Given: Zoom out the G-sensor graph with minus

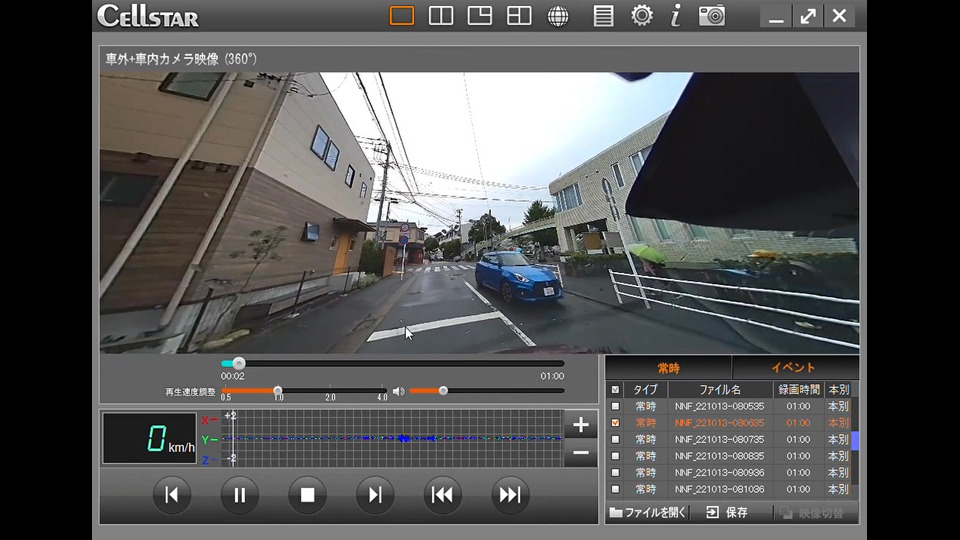Looking at the screenshot, I should click(x=581, y=454).
